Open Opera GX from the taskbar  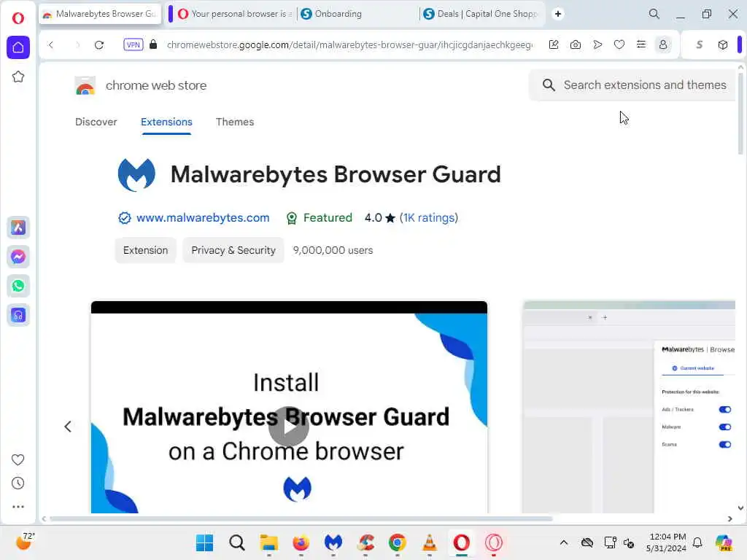[x=494, y=542]
